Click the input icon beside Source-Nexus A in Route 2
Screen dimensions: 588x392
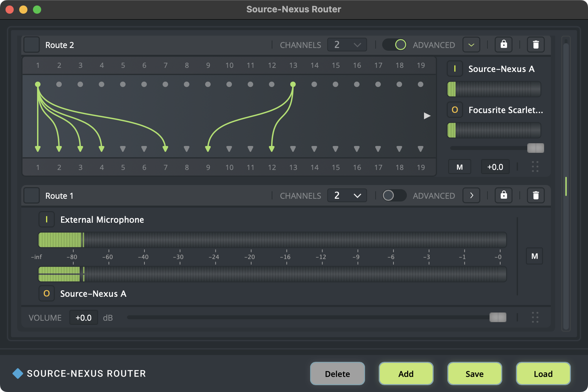point(455,69)
